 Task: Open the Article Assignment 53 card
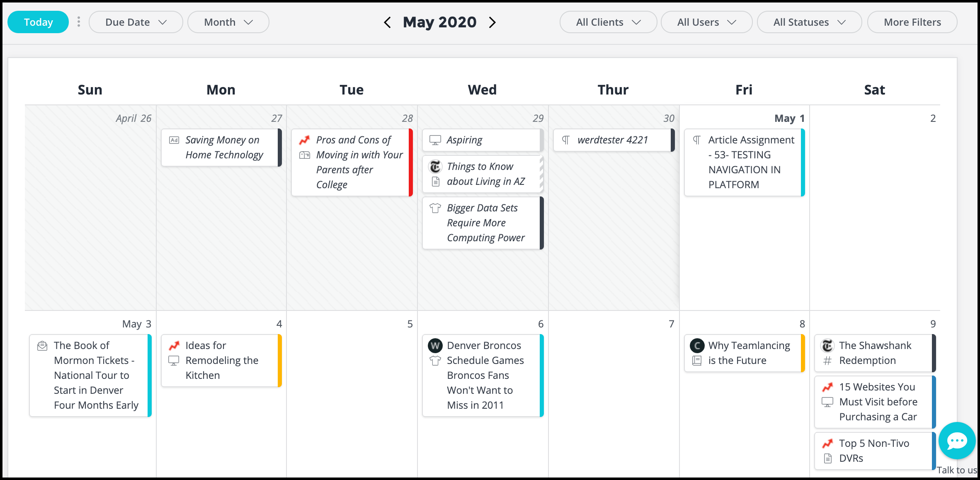tap(745, 162)
